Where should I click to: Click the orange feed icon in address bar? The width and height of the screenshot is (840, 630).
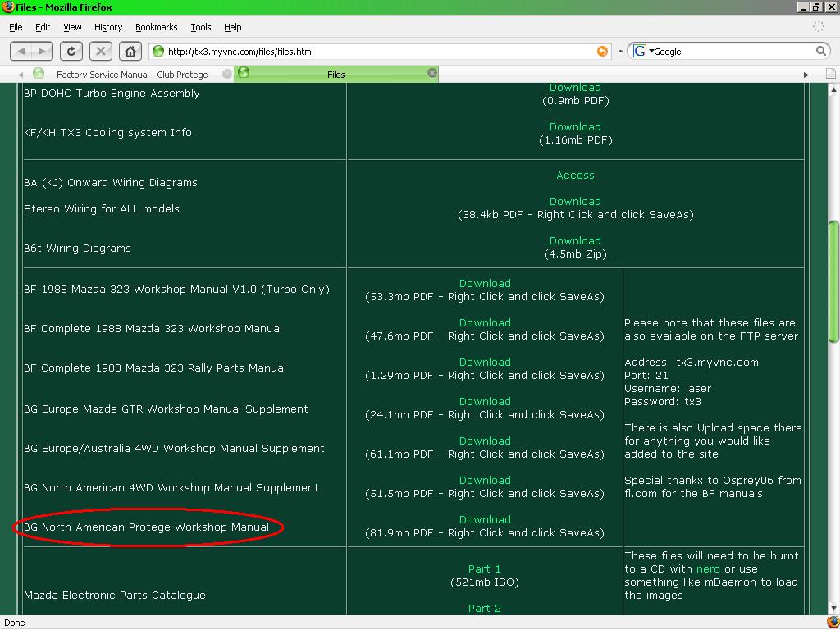coord(602,51)
